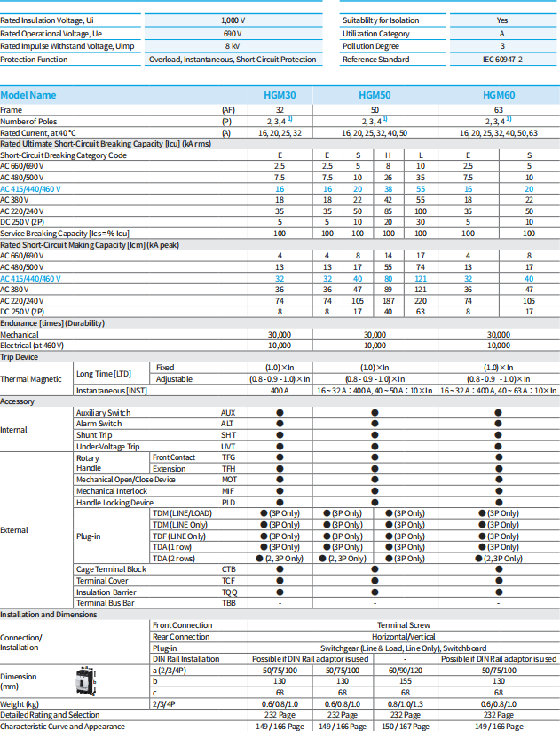Open the 232 Page reference under HGM30
Viewport: 560px width, 731px height.
280,715
